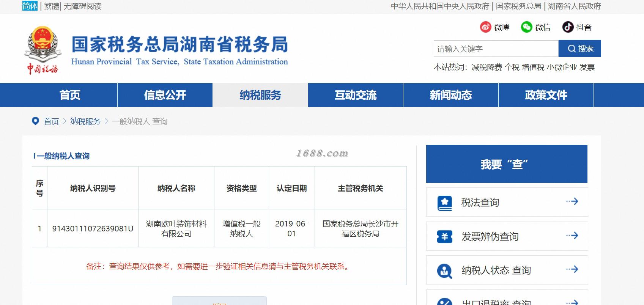
Task: Click the 一般纳税人查询 section title
Action: pos(63,156)
